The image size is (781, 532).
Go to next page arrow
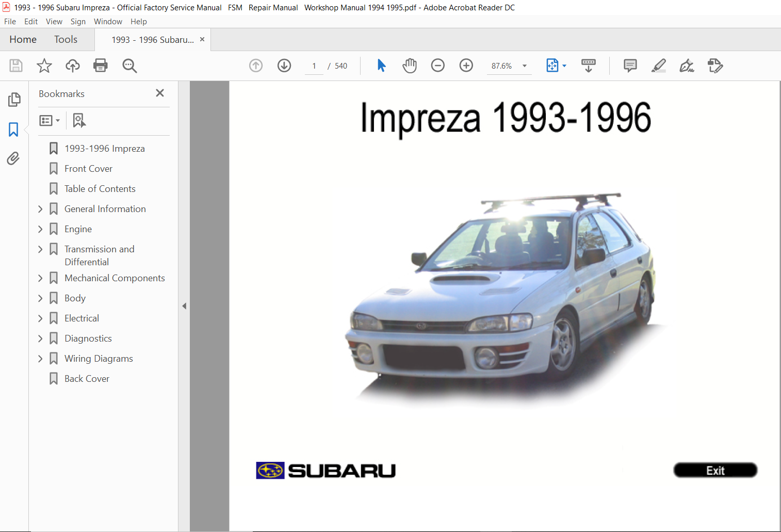[284, 66]
